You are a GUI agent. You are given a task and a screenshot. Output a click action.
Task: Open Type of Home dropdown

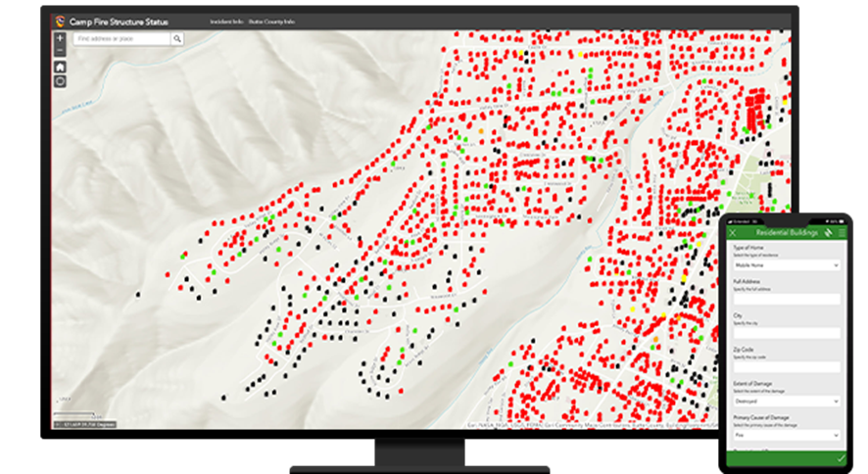786,265
